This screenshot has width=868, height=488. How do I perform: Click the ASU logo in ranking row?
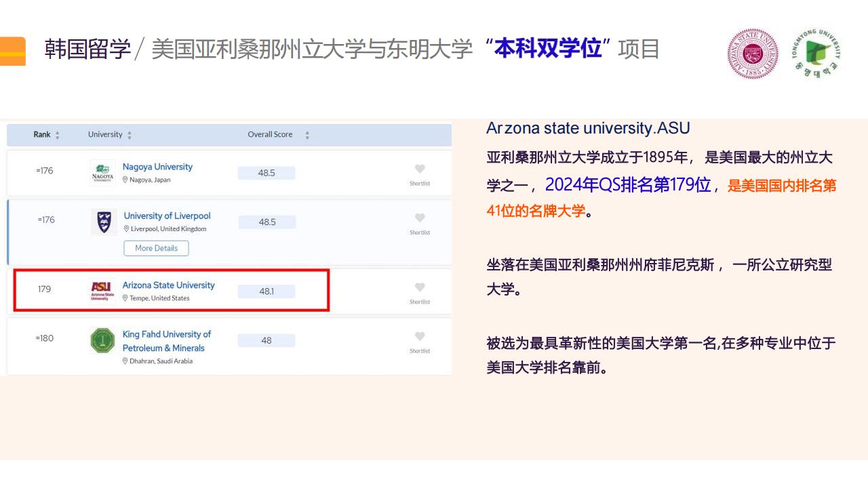[x=102, y=291]
